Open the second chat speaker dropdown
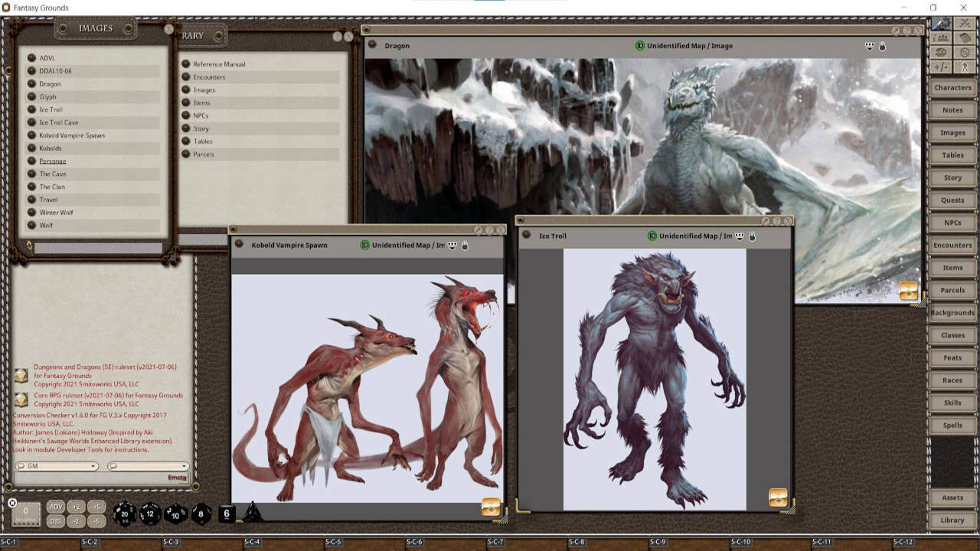 pyautogui.click(x=149, y=466)
